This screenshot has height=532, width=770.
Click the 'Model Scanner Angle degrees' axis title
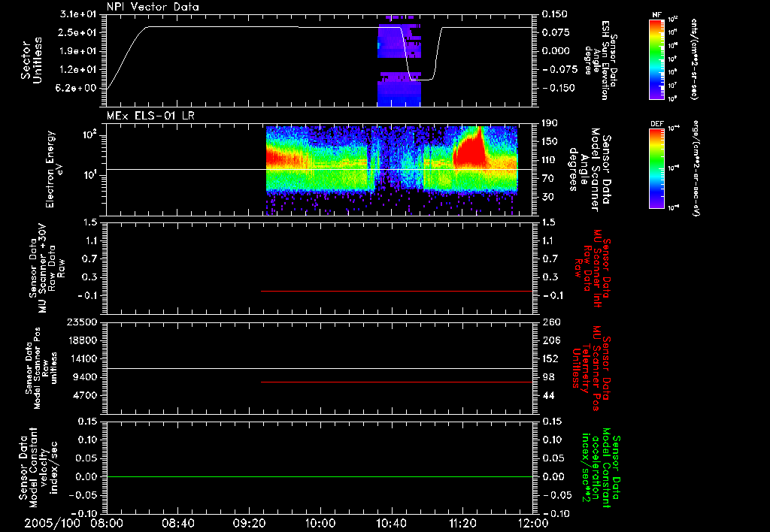click(590, 169)
